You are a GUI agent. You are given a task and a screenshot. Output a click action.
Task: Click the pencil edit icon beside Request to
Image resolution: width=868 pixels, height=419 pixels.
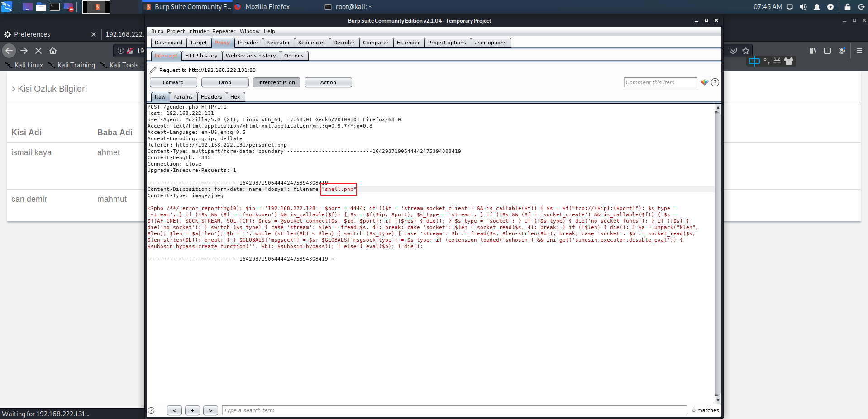[153, 70]
